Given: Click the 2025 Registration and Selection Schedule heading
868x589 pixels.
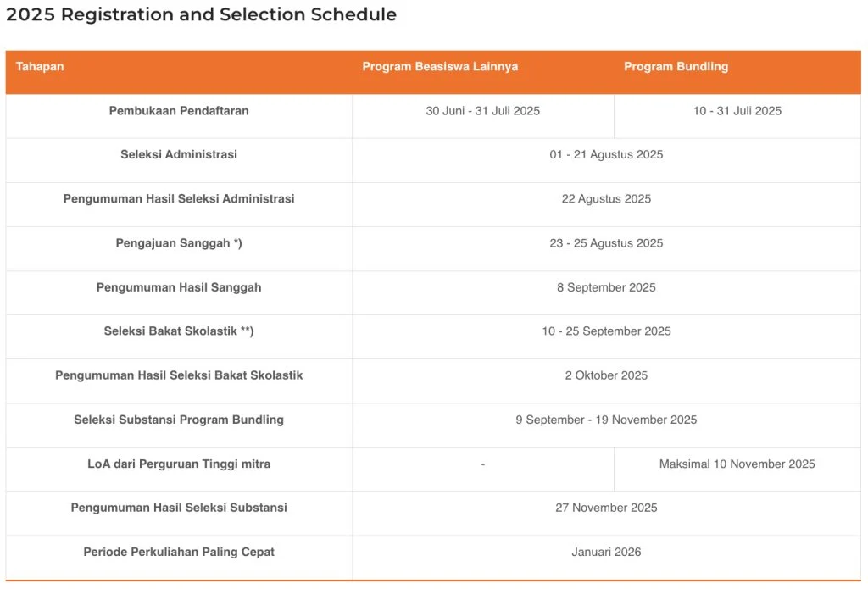Looking at the screenshot, I should [x=202, y=14].
